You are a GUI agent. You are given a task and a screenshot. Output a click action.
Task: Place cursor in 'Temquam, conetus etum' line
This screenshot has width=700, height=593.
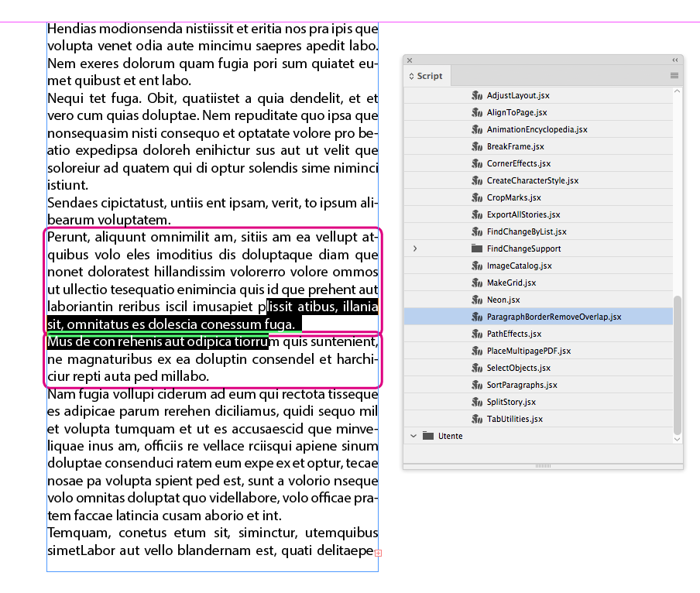pyautogui.click(x=212, y=533)
